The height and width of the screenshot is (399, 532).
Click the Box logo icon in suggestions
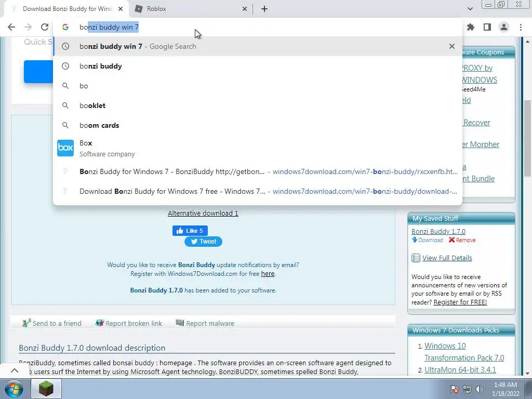[x=65, y=148]
